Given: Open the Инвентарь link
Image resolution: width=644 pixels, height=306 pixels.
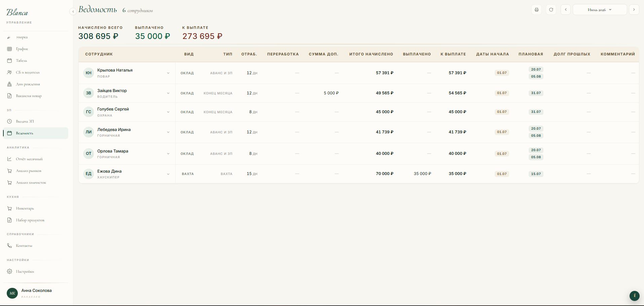Looking at the screenshot, I should pos(36,209).
